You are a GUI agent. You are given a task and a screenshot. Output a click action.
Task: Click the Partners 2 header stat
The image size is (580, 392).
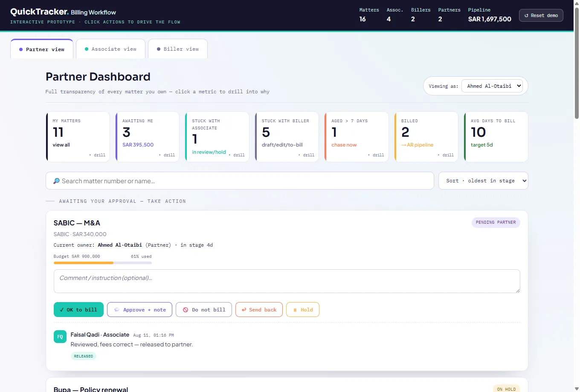tap(449, 15)
